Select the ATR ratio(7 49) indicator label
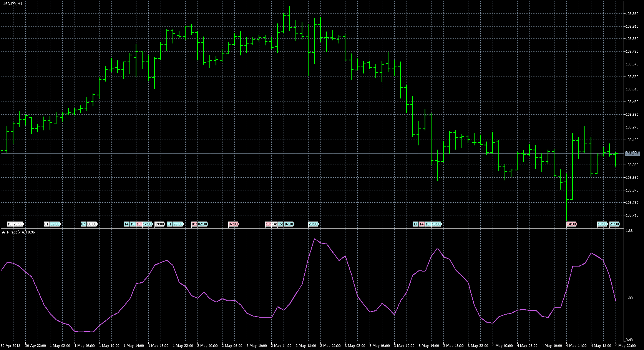This screenshot has height=350, width=644. click(x=18, y=232)
